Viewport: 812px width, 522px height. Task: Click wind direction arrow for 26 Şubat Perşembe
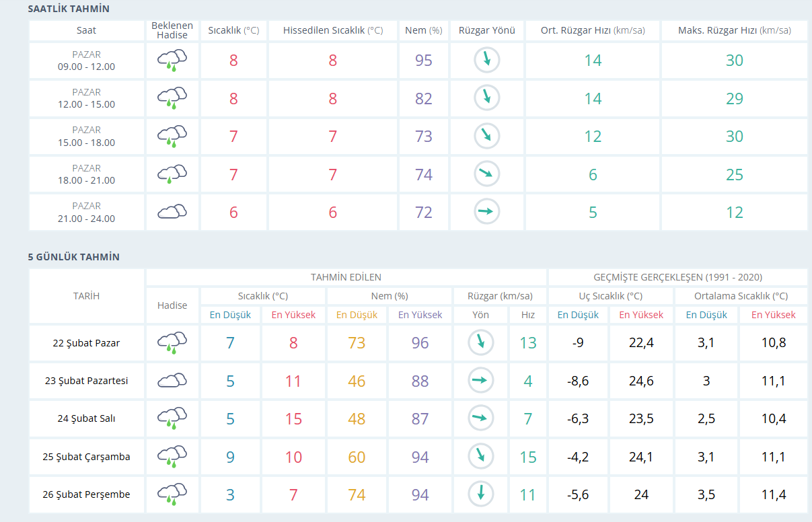click(x=481, y=494)
